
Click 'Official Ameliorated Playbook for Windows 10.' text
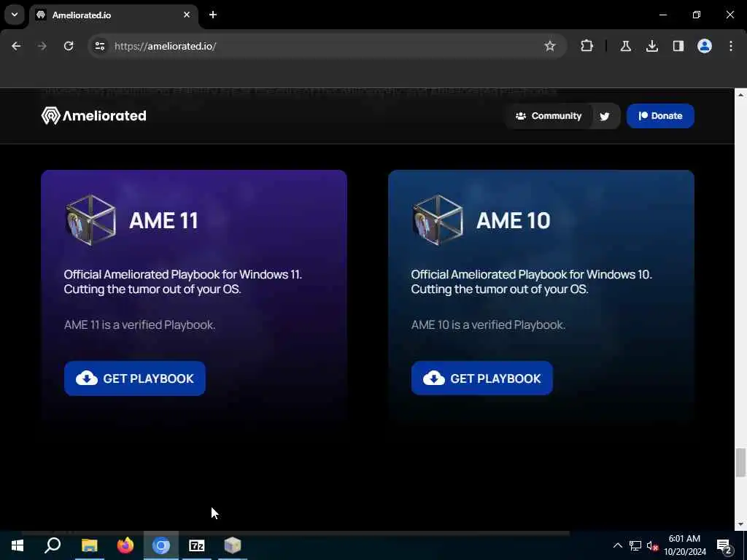[532, 274]
